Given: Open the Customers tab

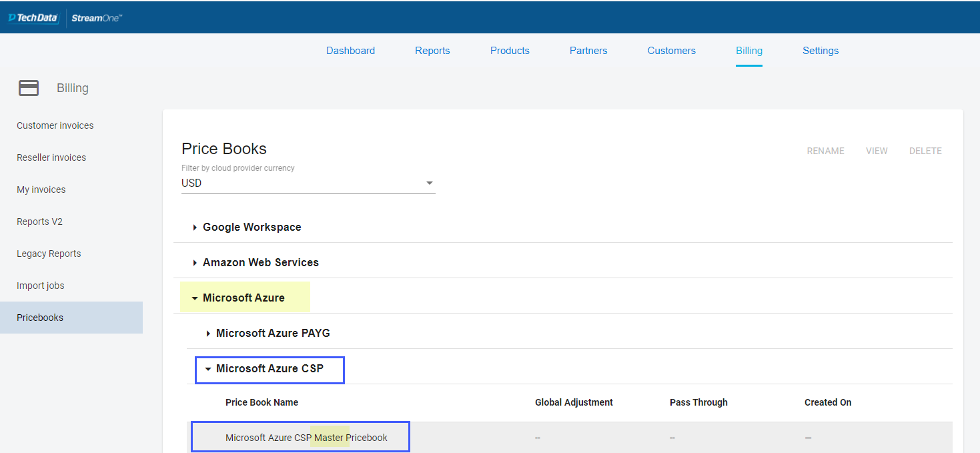Looking at the screenshot, I should click(671, 51).
